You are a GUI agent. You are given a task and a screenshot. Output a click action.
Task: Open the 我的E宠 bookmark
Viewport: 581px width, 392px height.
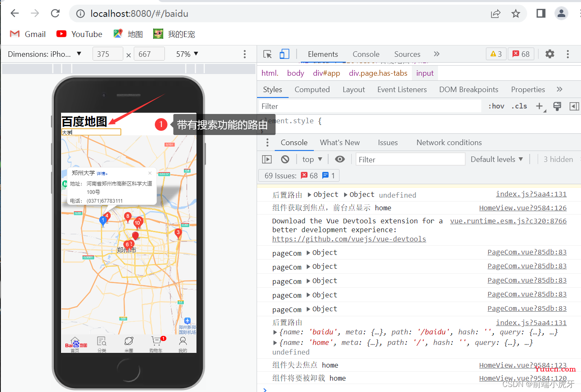pos(174,34)
